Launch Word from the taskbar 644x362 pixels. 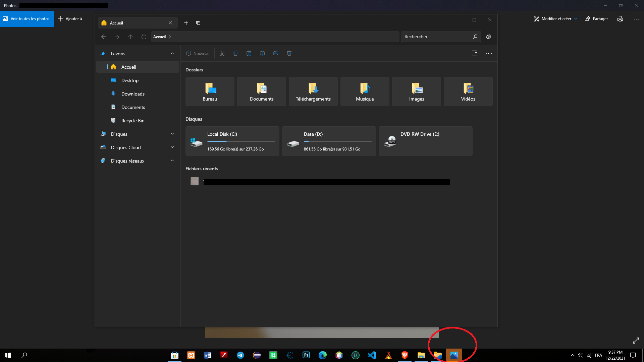tap(208, 355)
